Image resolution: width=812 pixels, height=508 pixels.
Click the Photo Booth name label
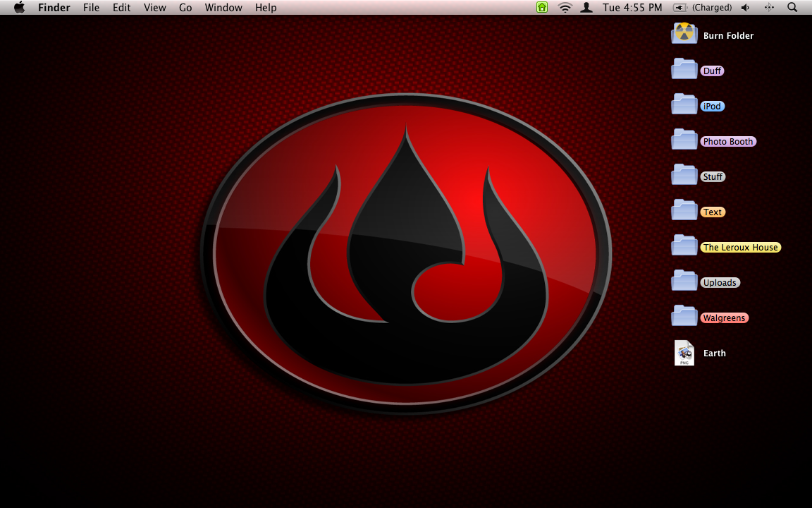click(x=728, y=142)
